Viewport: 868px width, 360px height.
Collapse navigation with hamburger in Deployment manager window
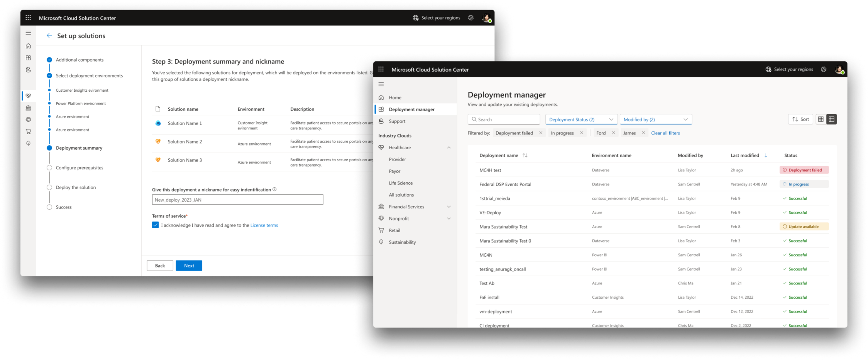[381, 84]
